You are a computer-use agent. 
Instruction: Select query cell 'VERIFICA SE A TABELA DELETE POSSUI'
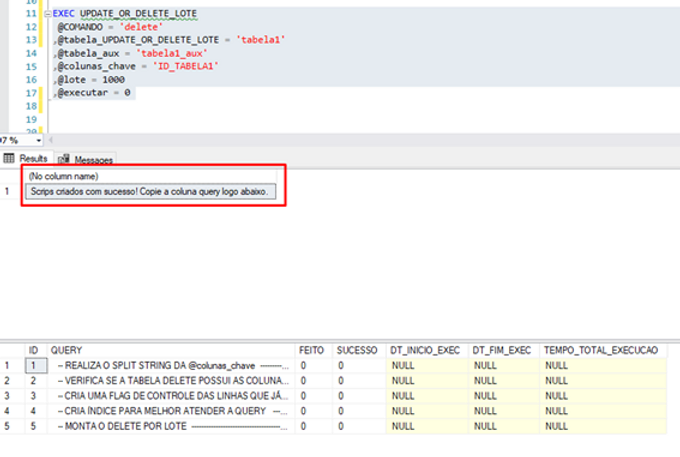[171, 381]
